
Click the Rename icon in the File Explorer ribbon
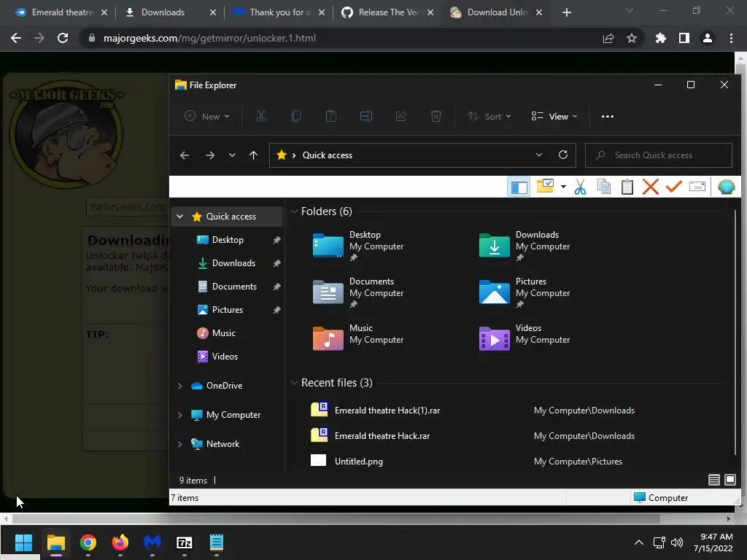point(366,116)
